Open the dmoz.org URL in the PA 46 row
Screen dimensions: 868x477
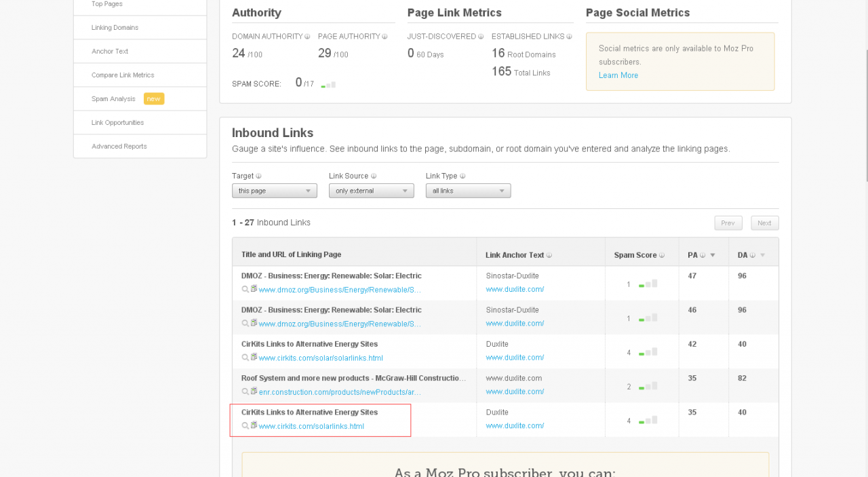pyautogui.click(x=340, y=324)
